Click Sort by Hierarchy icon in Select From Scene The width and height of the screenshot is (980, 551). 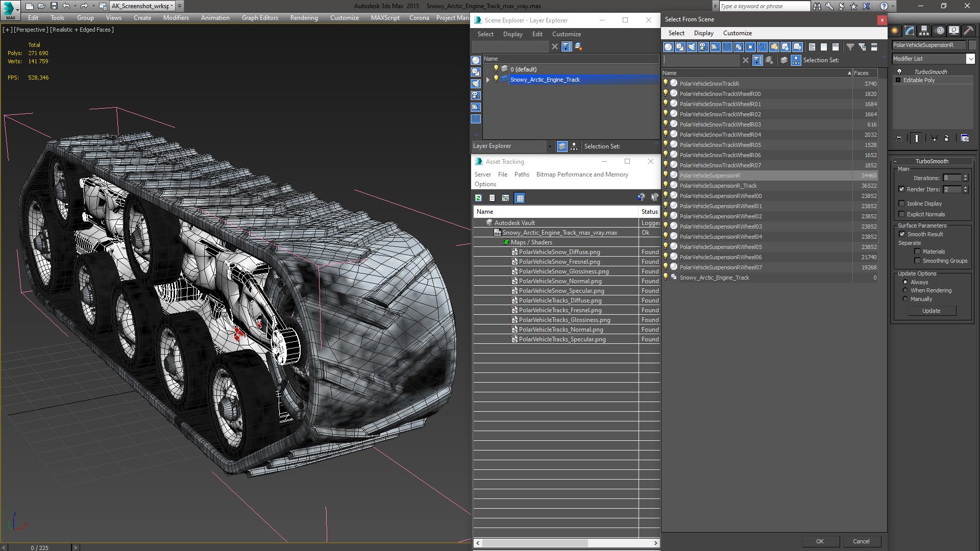point(796,60)
